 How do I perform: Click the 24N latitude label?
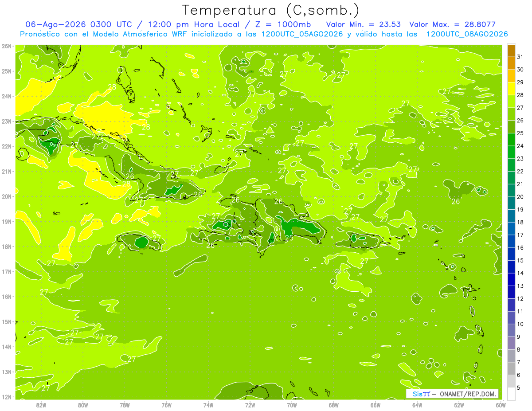7,96
